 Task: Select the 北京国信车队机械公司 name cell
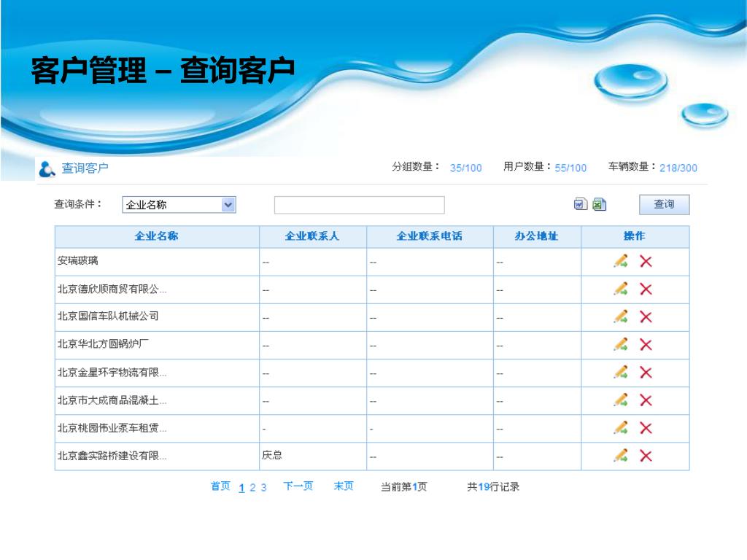click(x=157, y=317)
